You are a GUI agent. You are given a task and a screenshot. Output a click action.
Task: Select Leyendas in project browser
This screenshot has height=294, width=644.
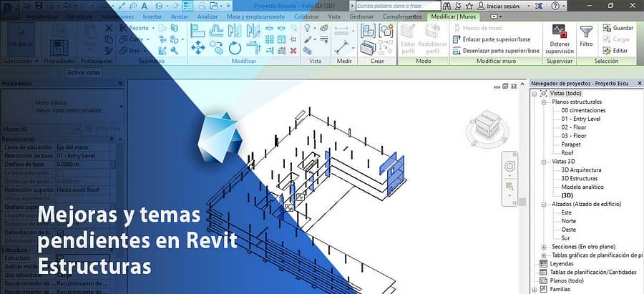click(x=562, y=264)
